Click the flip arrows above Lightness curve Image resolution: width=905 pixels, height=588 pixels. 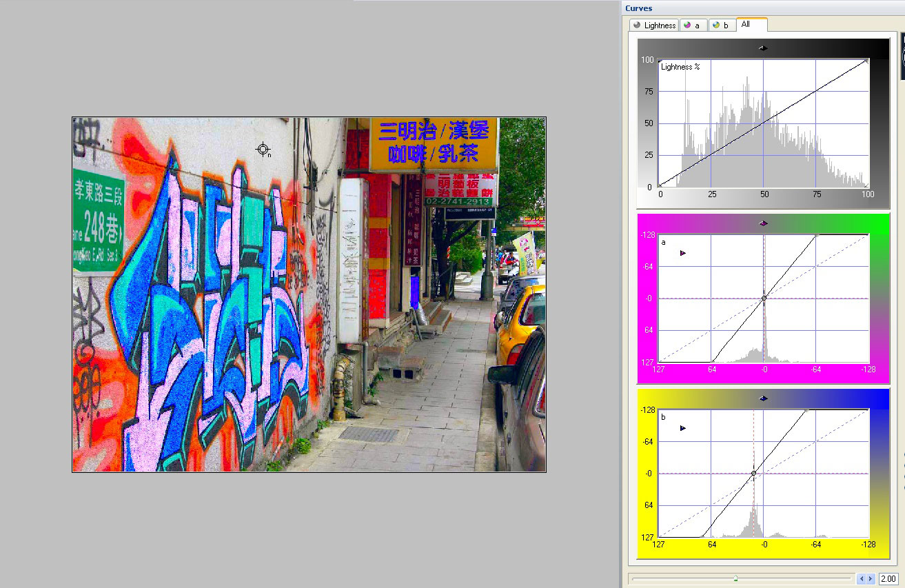tap(762, 48)
